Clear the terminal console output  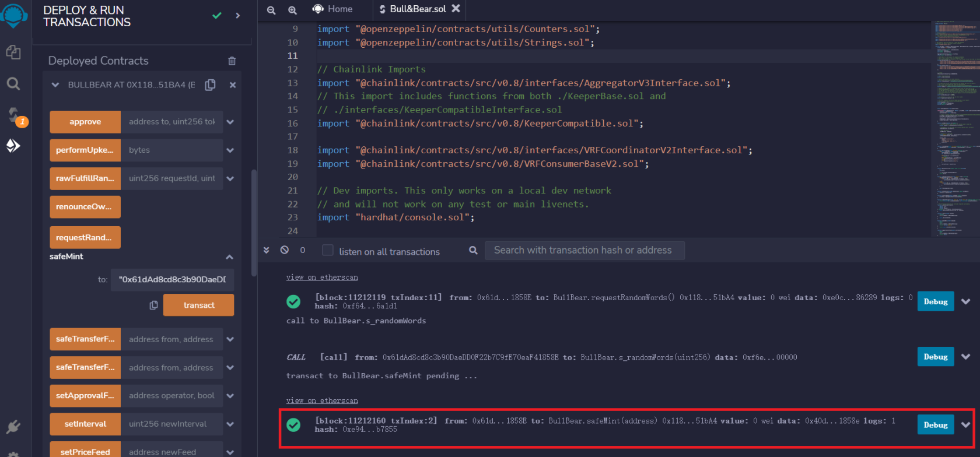click(x=284, y=250)
